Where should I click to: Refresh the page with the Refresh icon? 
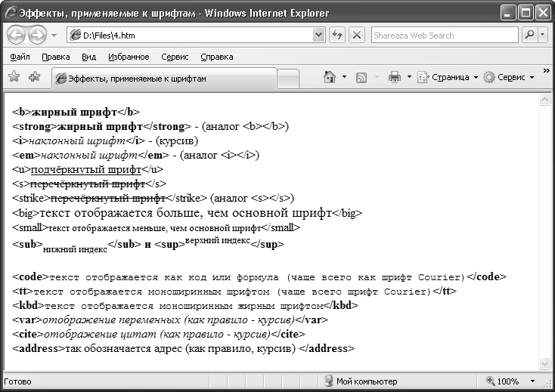coord(337,35)
